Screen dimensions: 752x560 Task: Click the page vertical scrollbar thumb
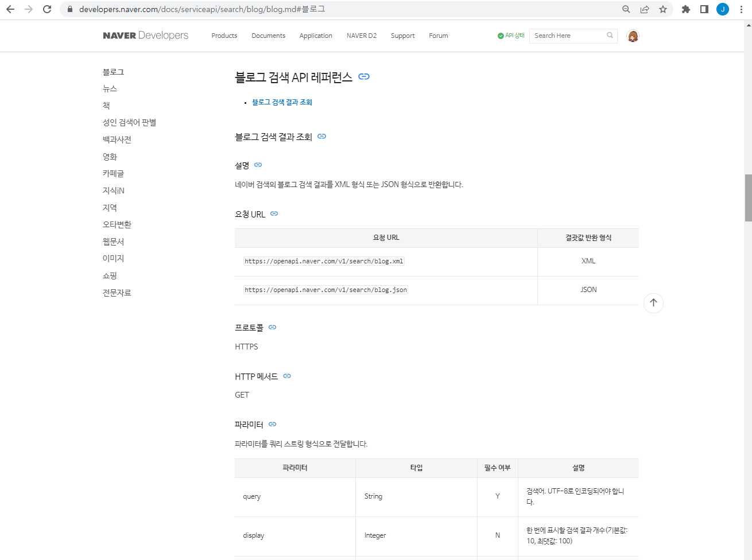tap(748, 197)
